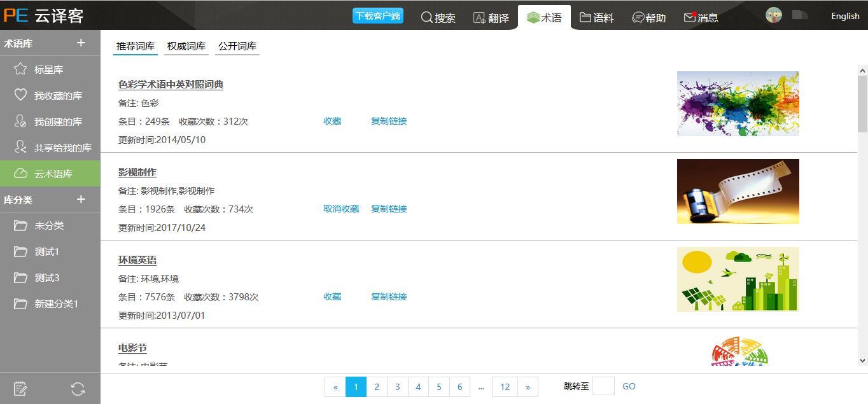Open the 语料 corpus menu
Image resolution: width=868 pixels, height=404 pixels.
tap(596, 18)
